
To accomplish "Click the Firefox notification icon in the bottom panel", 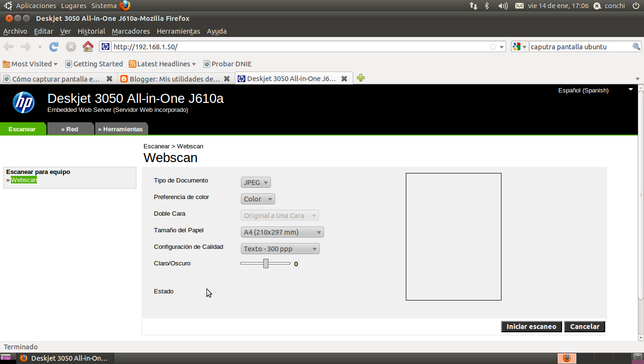I will [567, 358].
